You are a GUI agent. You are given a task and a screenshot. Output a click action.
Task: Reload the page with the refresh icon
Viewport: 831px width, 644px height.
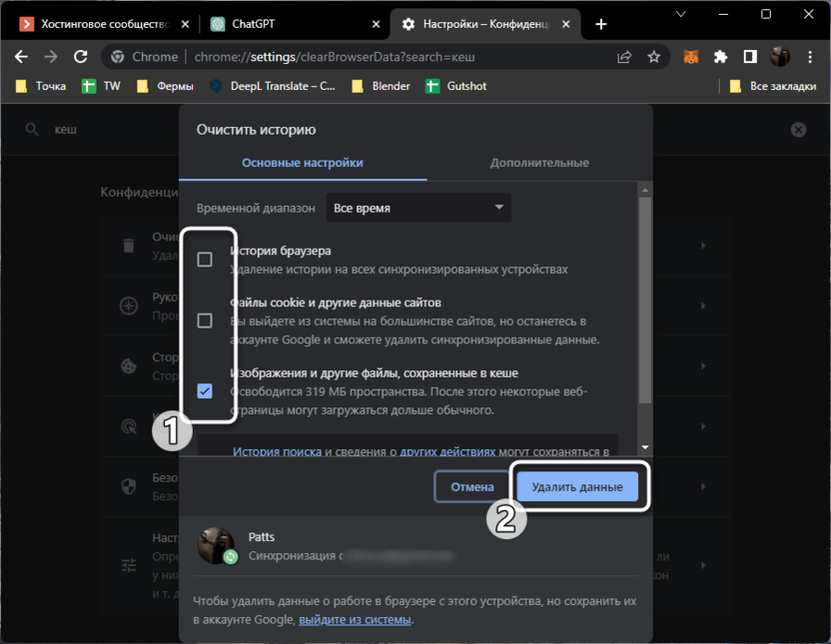click(81, 57)
